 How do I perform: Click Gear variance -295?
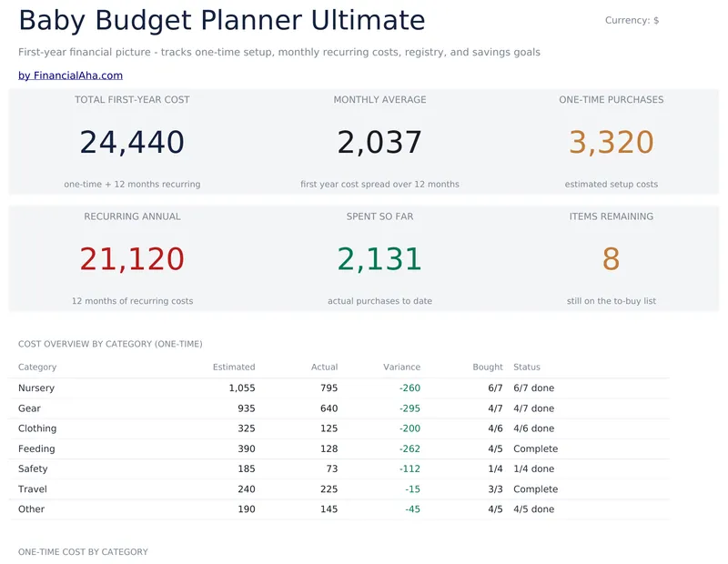click(410, 408)
